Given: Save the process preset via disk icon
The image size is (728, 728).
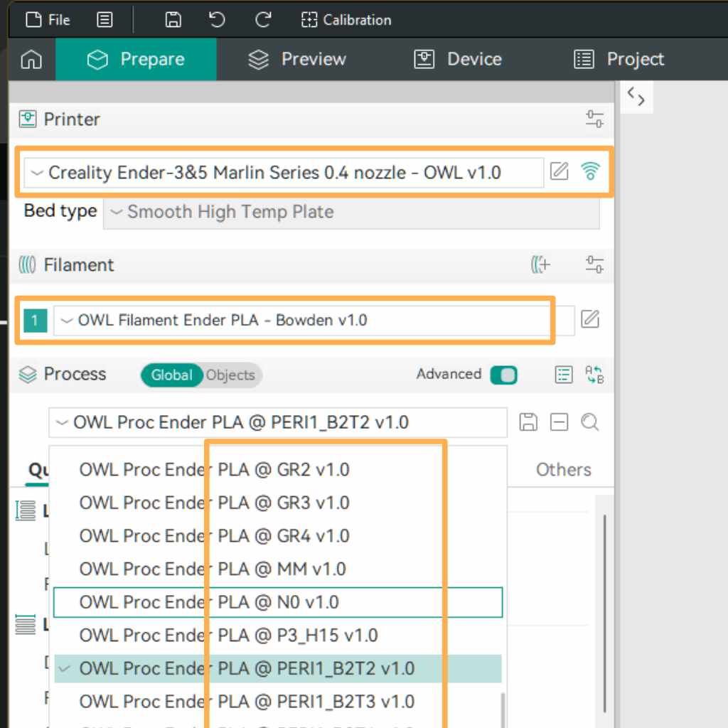Looking at the screenshot, I should [x=528, y=422].
